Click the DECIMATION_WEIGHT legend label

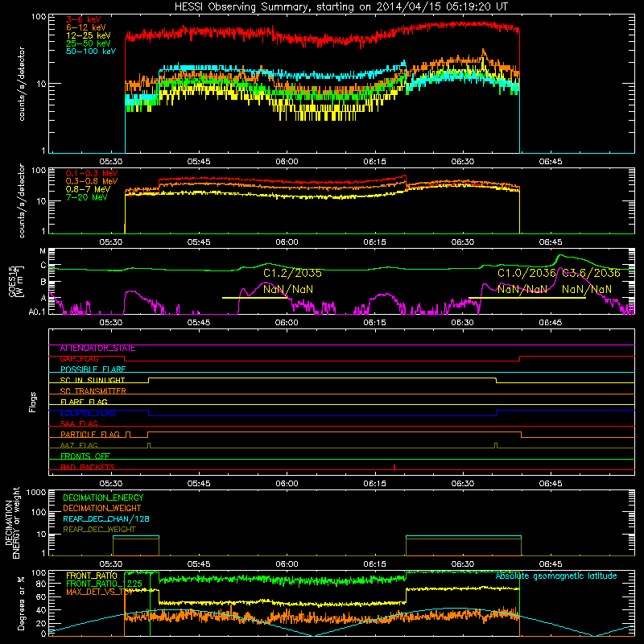102,509
